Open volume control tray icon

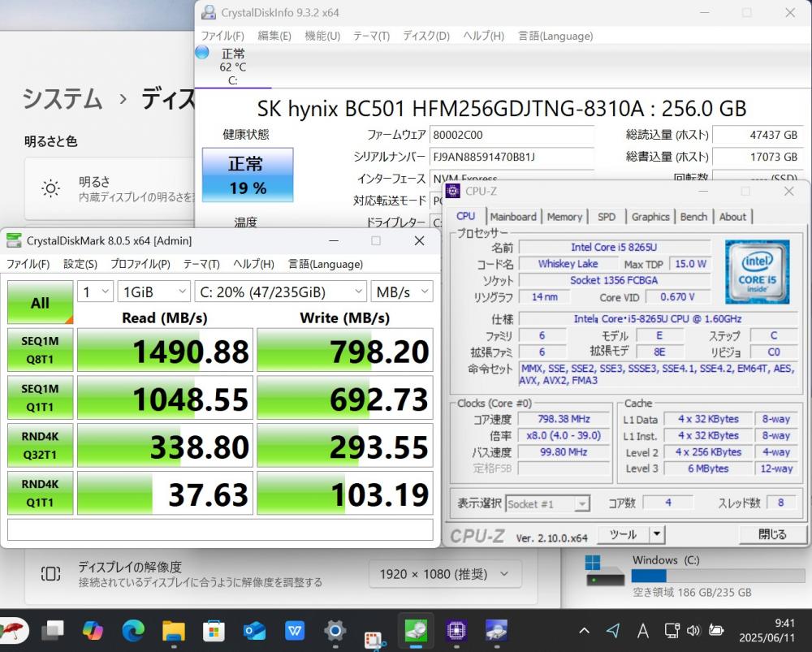click(693, 630)
